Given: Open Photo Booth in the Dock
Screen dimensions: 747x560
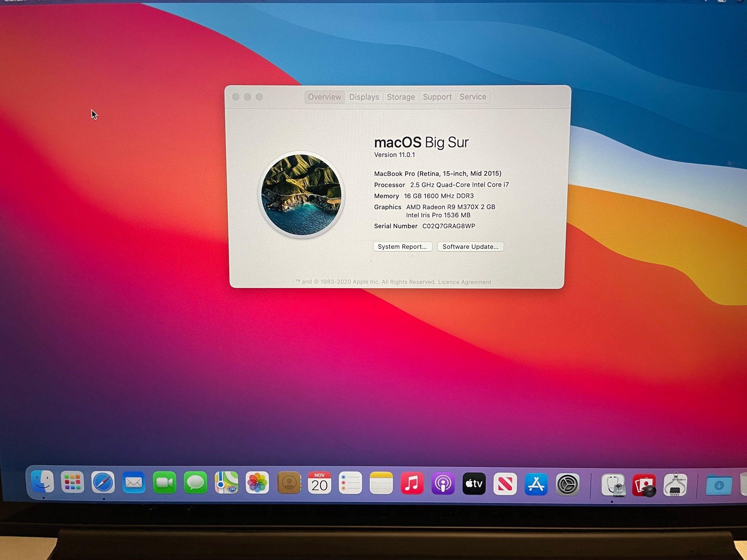Looking at the screenshot, I should coord(644,485).
